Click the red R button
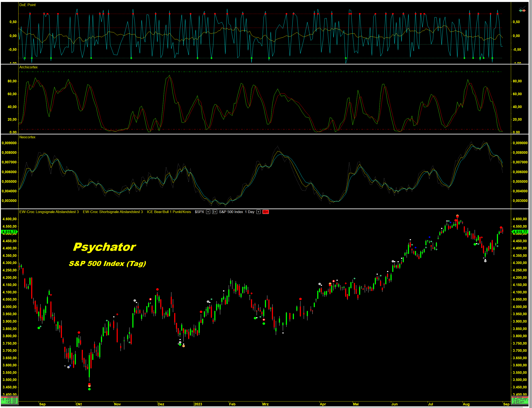This screenshot has width=532, height=408. click(x=265, y=212)
